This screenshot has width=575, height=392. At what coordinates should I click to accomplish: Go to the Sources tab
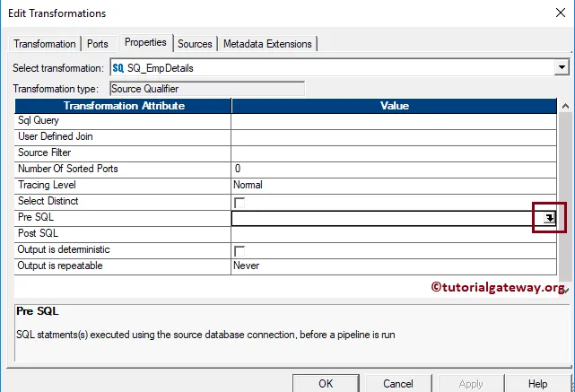coord(195,44)
